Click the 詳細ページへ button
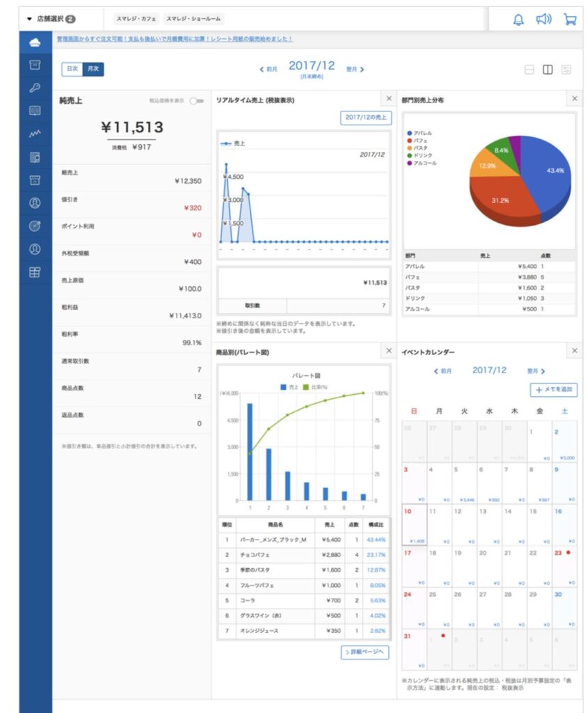 (365, 652)
